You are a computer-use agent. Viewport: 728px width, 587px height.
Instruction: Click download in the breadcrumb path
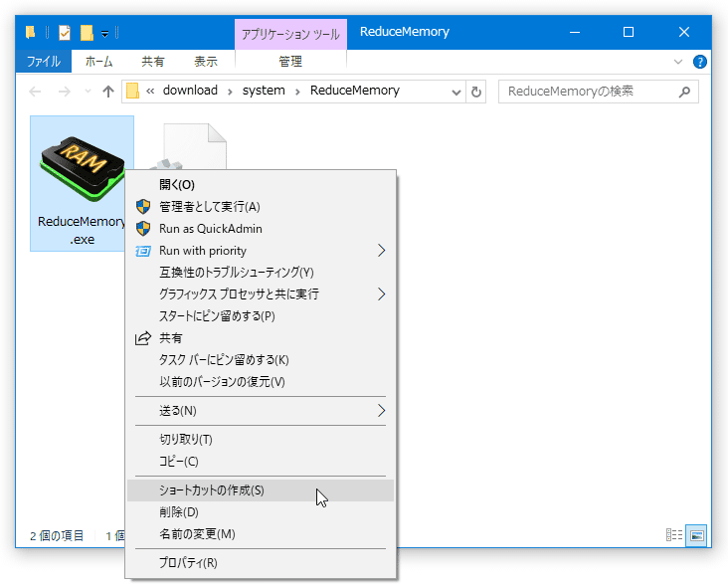click(x=190, y=91)
